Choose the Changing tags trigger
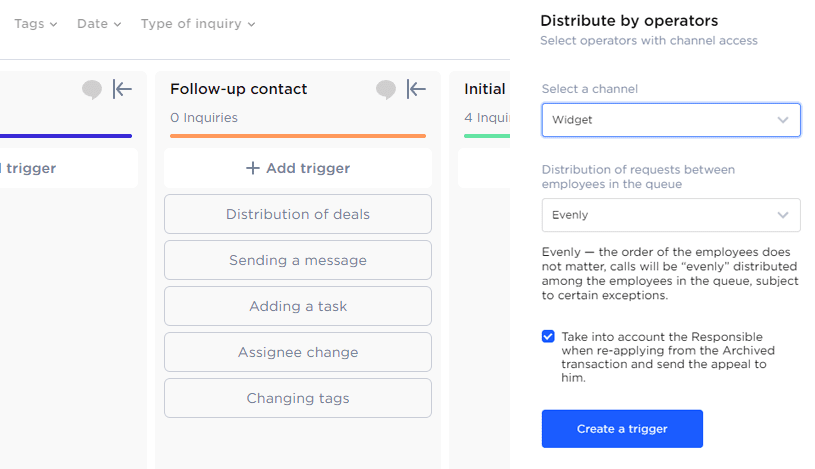Viewport: 815px width, 469px height. 298,398
